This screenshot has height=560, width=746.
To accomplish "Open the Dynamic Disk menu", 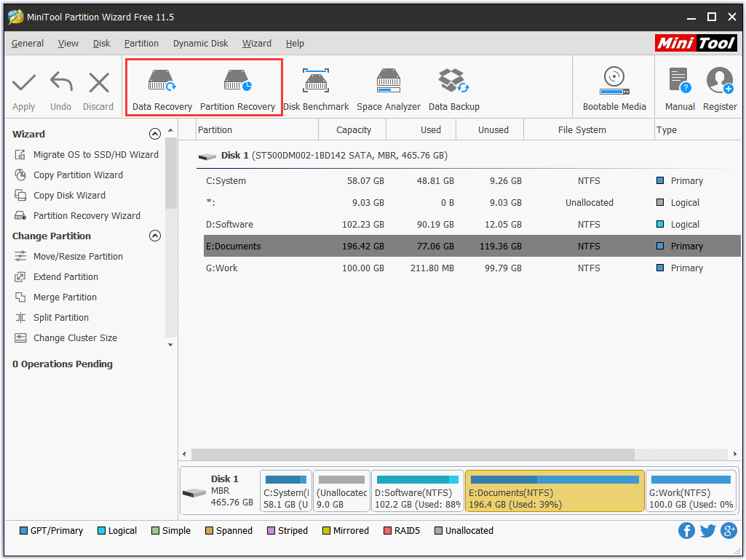I will [200, 43].
